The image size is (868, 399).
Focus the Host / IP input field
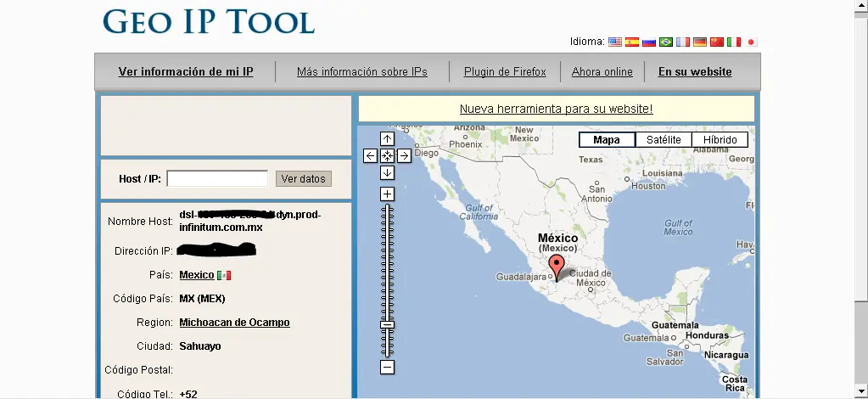(x=217, y=178)
